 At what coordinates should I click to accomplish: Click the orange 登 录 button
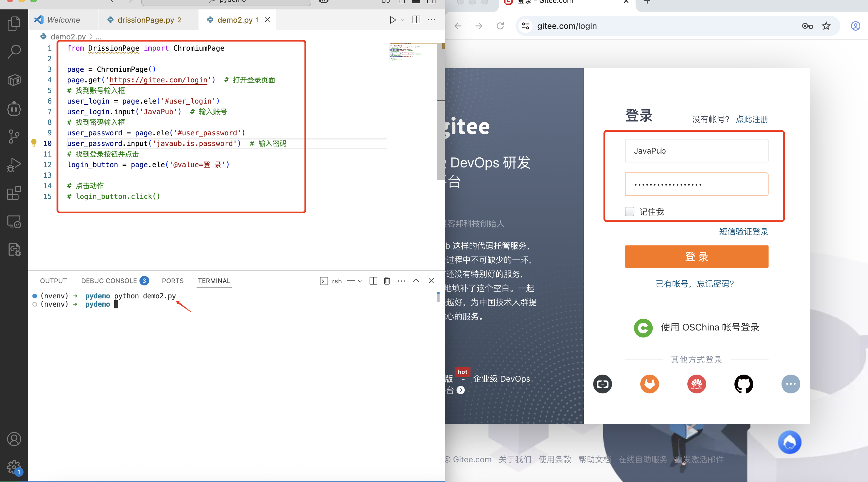click(696, 257)
